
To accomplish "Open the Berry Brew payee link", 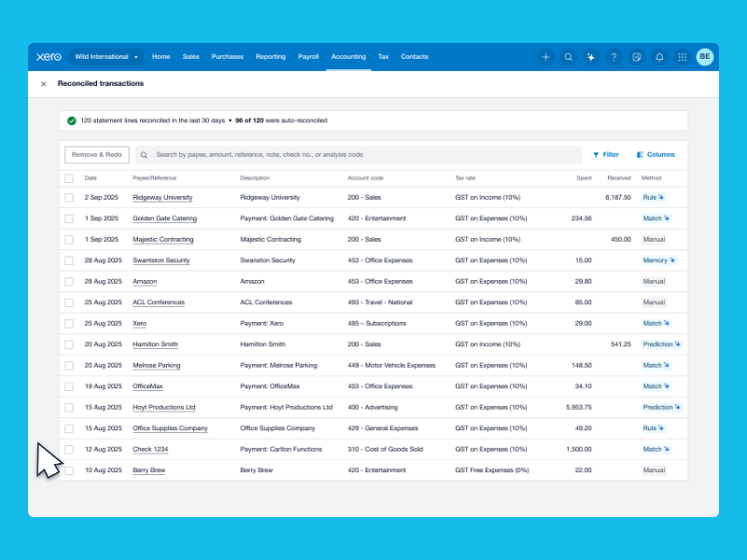I will [148, 470].
